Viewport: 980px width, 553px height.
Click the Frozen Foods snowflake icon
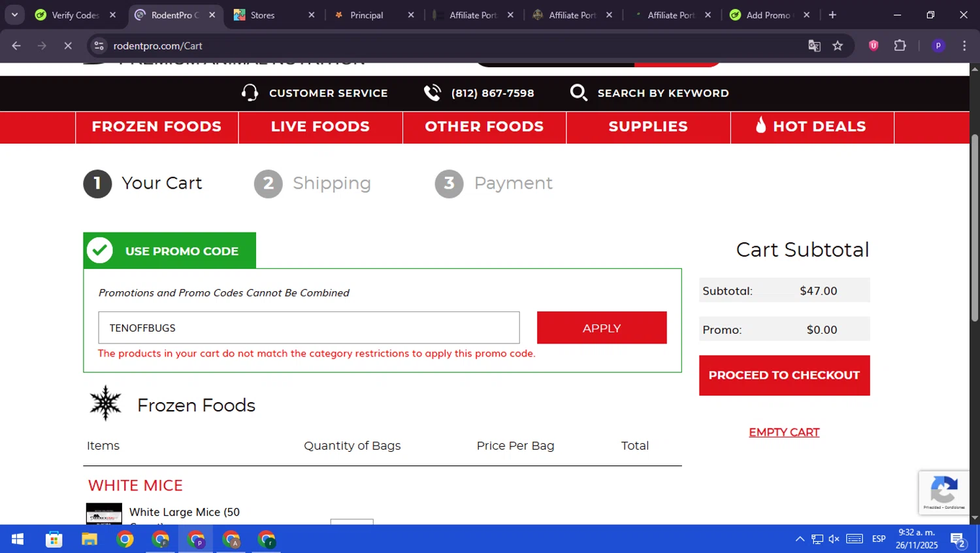105,403
